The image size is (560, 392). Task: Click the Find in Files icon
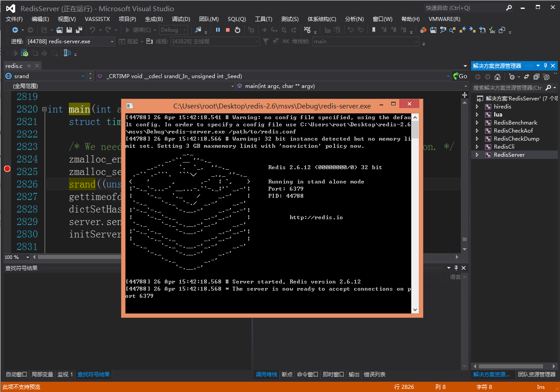(x=198, y=30)
